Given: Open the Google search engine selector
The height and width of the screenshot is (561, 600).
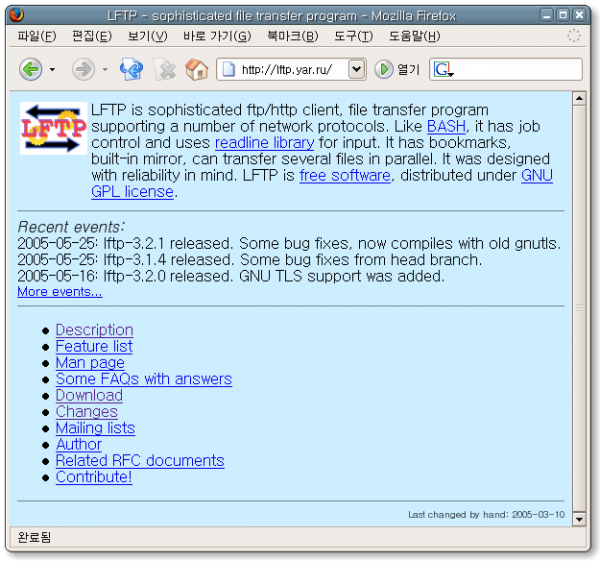Looking at the screenshot, I should pos(443,70).
